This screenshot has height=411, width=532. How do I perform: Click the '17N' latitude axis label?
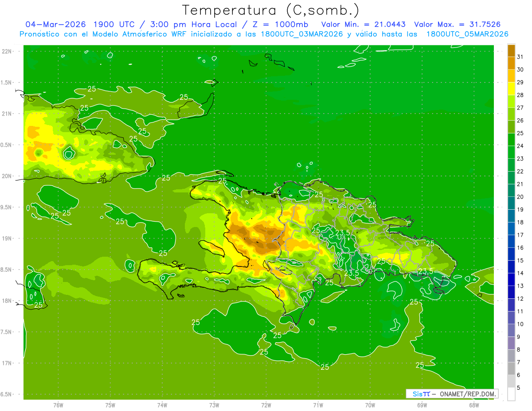pyautogui.click(x=7, y=363)
